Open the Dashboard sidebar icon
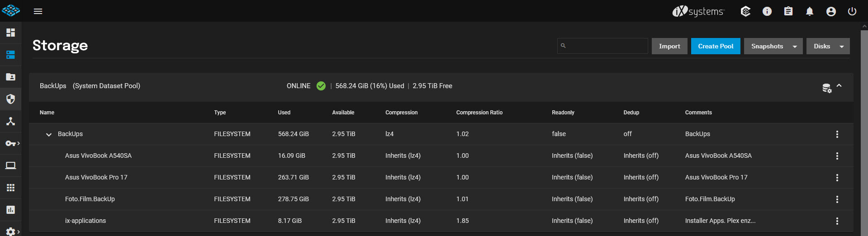868x236 pixels. (10, 33)
